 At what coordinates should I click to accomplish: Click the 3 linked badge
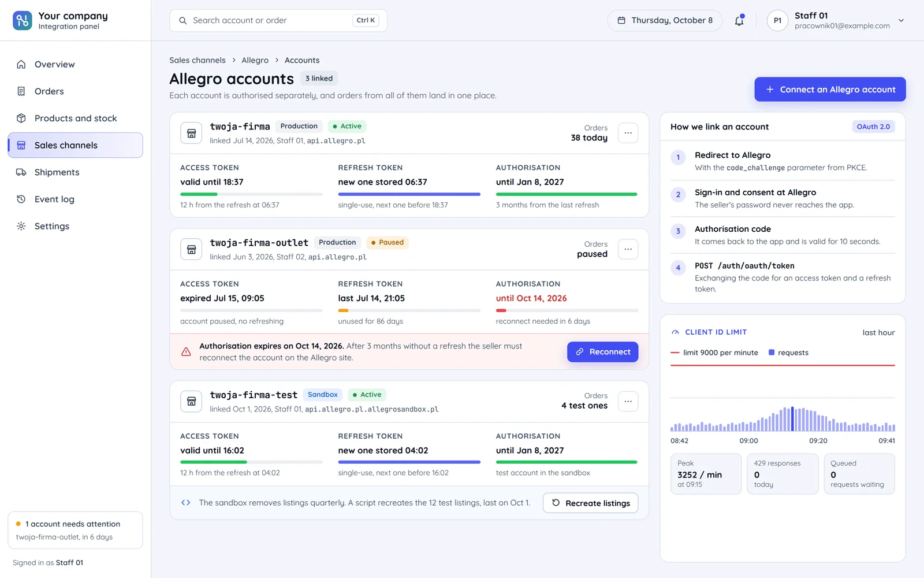click(319, 79)
